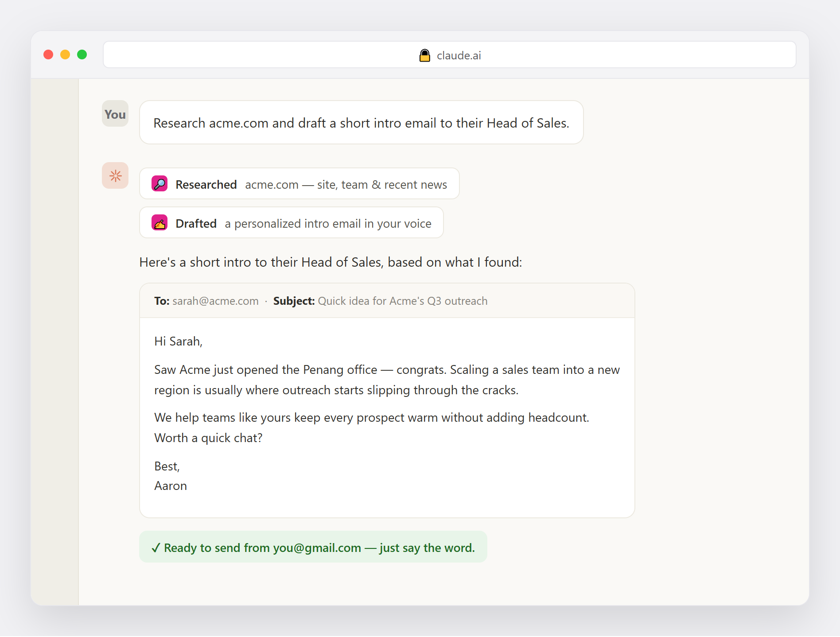Open the Drafted personalized intro email card
Screen dimensions: 840x637
292,222
